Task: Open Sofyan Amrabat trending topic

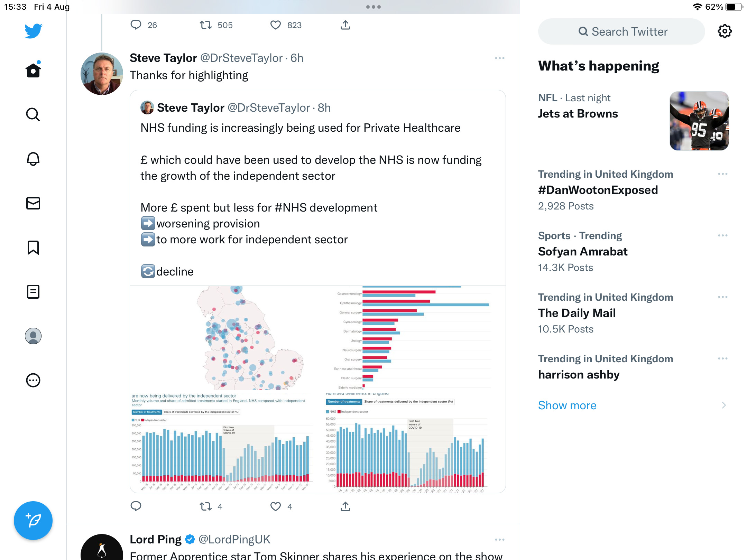Action: point(583,252)
